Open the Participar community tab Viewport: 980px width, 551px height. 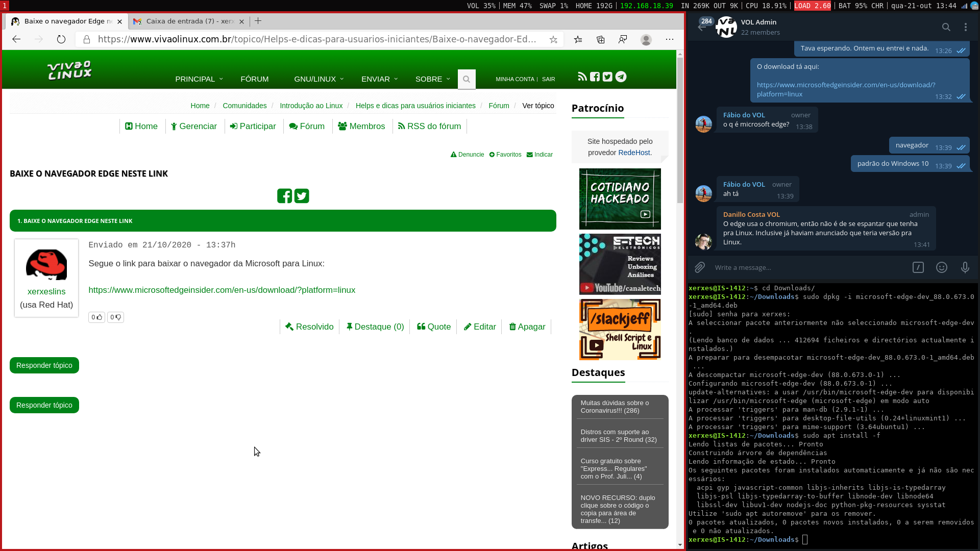[253, 127]
